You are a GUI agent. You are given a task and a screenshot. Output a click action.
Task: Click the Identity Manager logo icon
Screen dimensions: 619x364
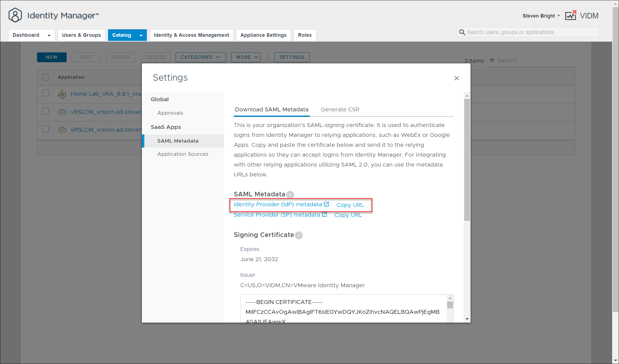click(15, 15)
